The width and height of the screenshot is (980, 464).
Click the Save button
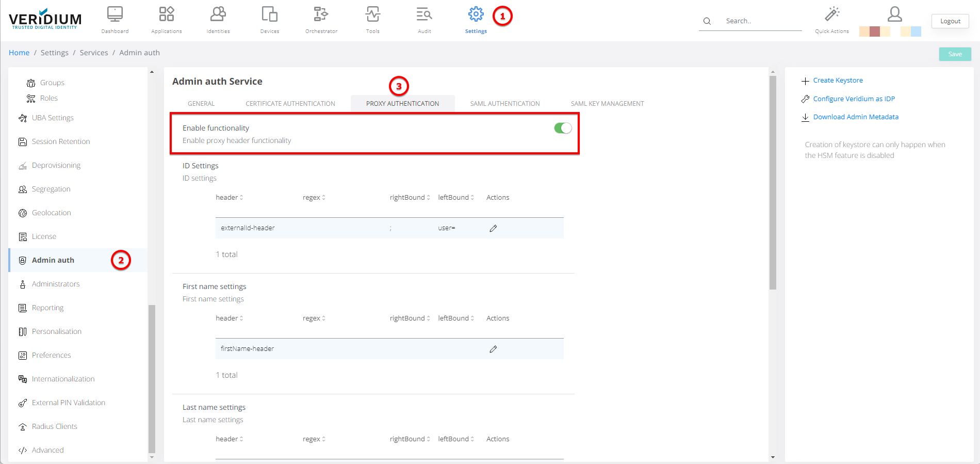coord(955,54)
